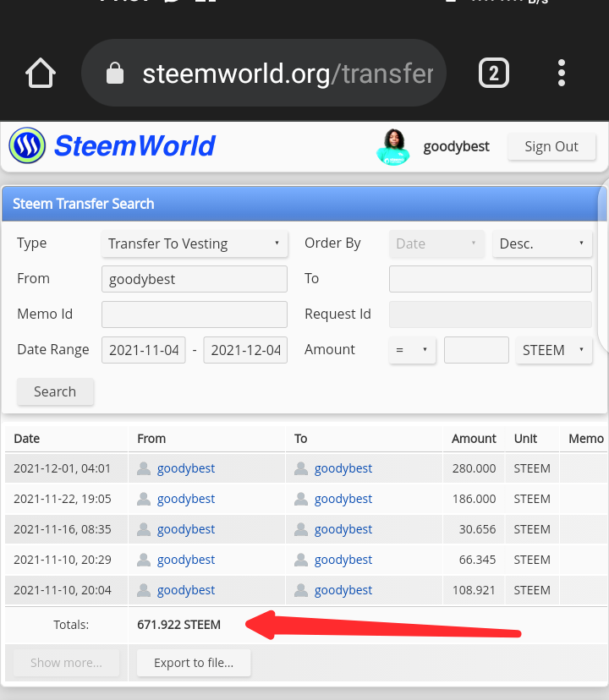Click the Sign Out button

point(551,146)
